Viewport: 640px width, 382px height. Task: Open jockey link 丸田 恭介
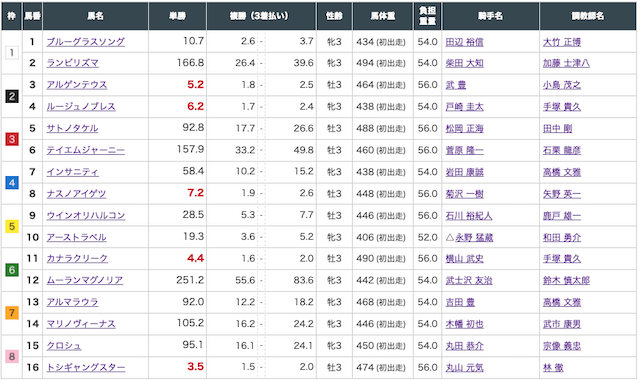coord(464,346)
